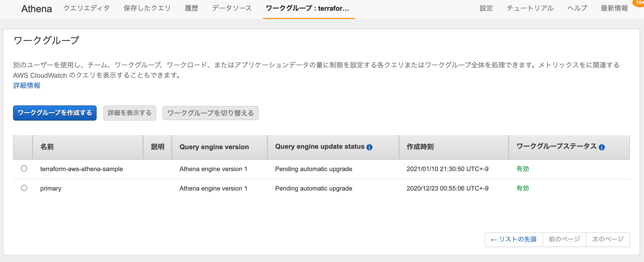
Task: Select the primary workgroup radio button
Action: [24, 188]
